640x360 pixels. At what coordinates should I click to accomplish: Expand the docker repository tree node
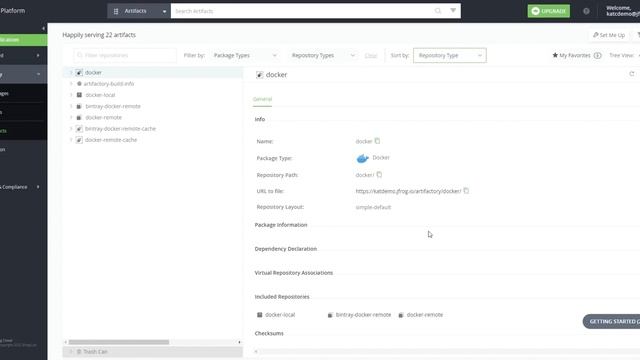71,73
